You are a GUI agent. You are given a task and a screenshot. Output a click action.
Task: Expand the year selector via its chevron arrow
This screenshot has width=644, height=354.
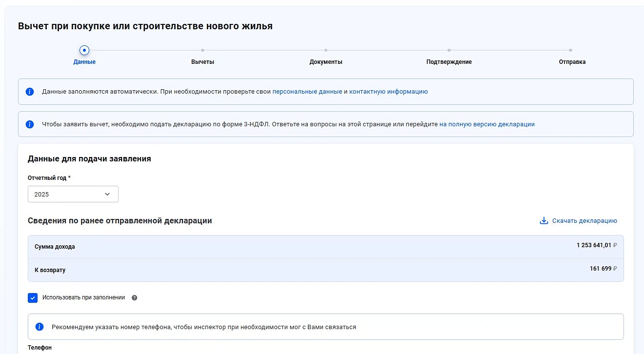107,194
